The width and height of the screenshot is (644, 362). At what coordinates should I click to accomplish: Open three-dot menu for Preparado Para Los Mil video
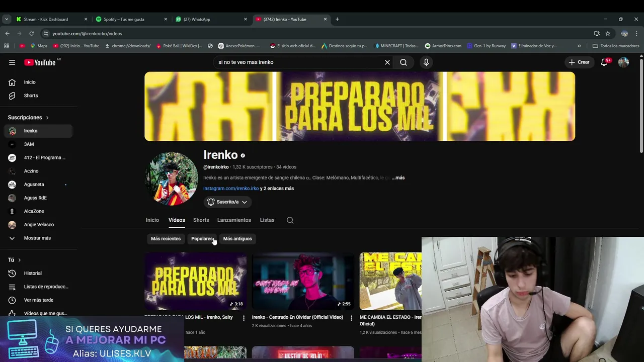(244, 318)
